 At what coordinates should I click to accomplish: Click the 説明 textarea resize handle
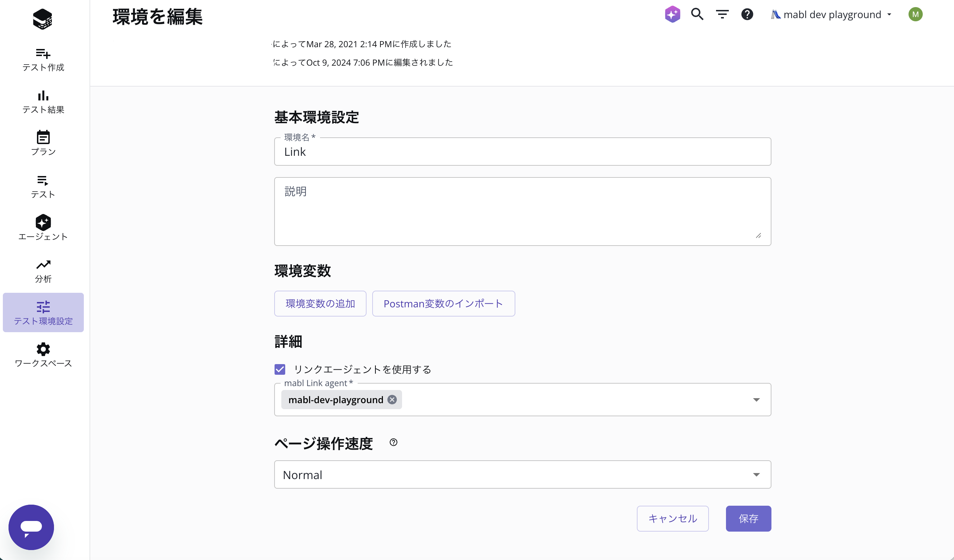[758, 236]
